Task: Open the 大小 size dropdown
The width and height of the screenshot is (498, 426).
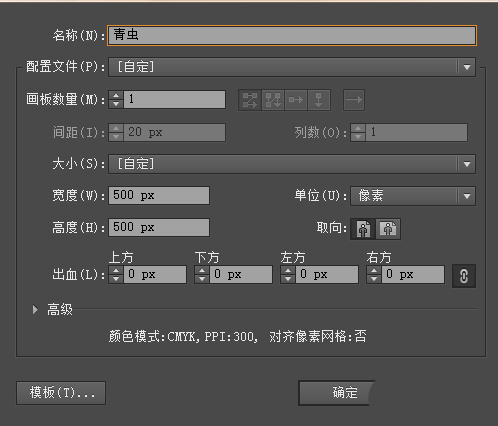Action: [x=292, y=164]
